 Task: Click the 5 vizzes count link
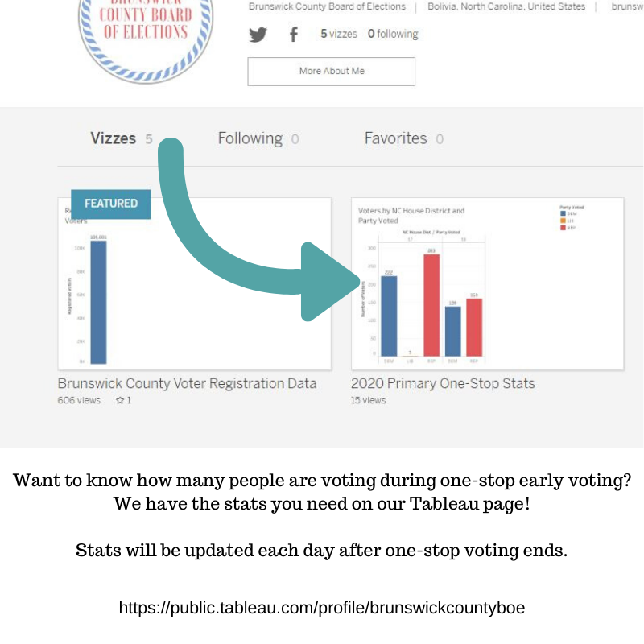point(339,34)
